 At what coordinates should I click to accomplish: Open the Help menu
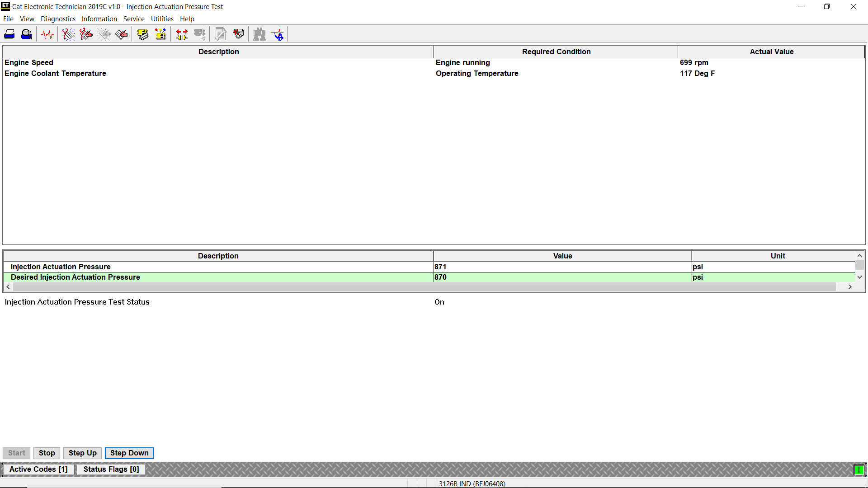click(187, 19)
